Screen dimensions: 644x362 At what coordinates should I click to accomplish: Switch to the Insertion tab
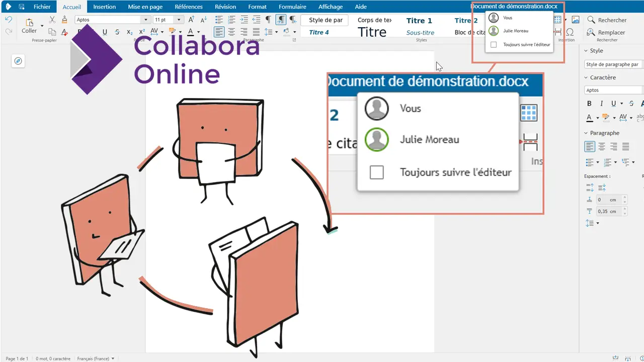pos(104,7)
